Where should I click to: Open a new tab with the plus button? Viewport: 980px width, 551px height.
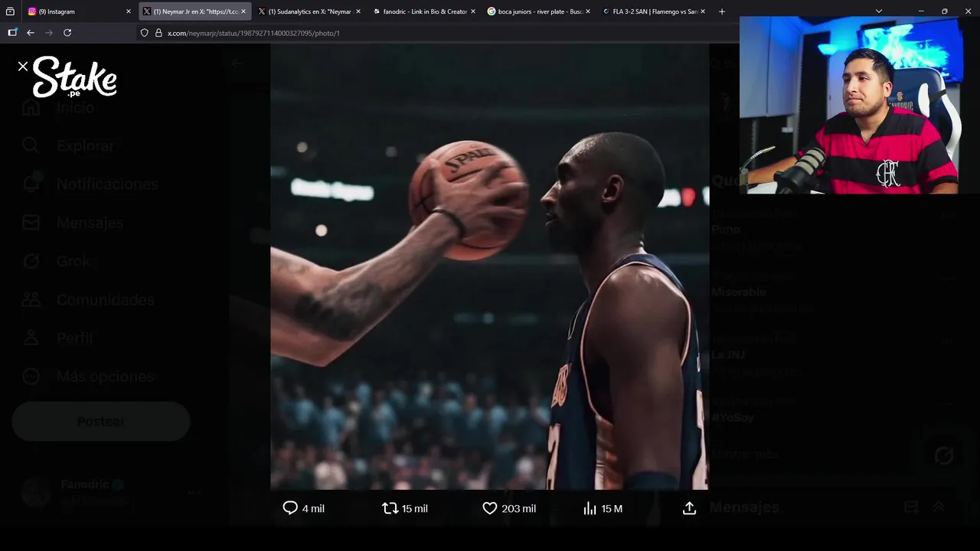721,11
